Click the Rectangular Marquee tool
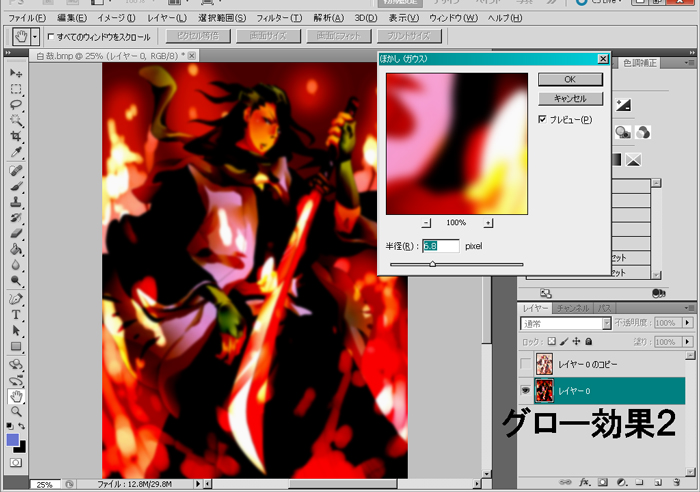The height and width of the screenshot is (492, 700). [x=16, y=89]
